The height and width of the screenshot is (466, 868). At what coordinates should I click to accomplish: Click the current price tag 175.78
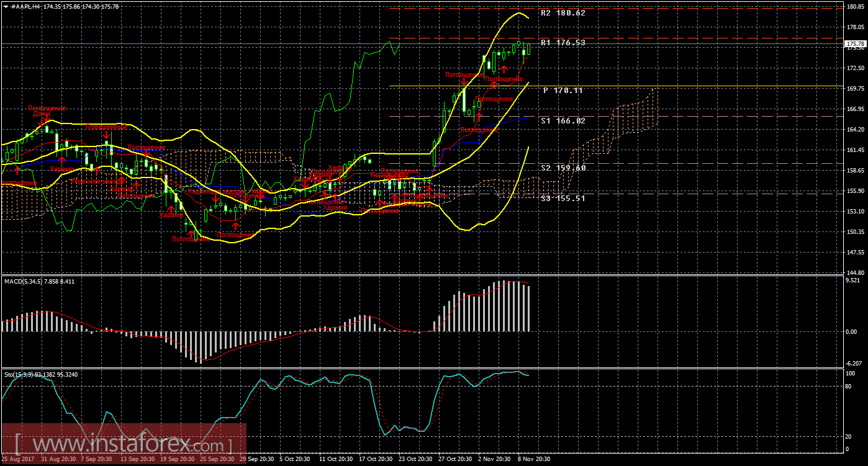855,44
